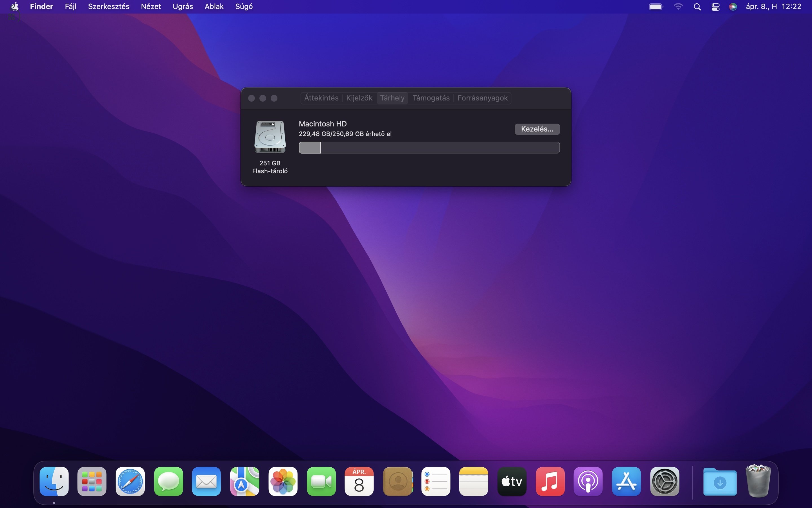
Task: Open System Preferences gear icon
Action: (x=664, y=481)
